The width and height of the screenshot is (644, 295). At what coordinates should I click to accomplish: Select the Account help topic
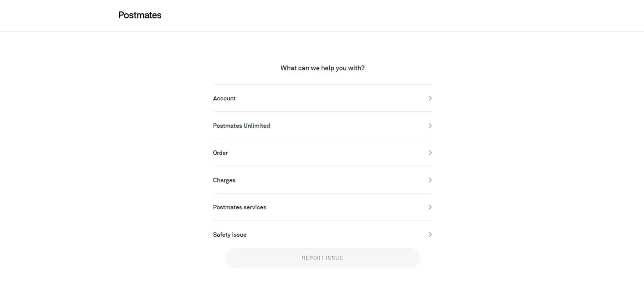tap(224, 98)
